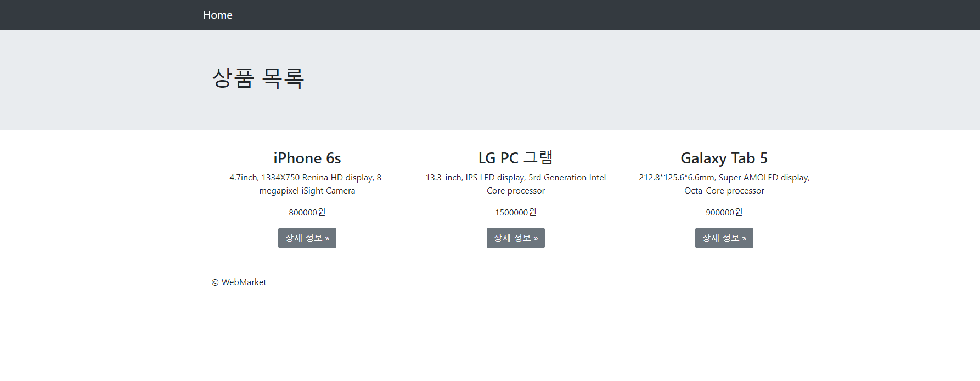
Task: Click the LG PC 그램 product title
Action: (516, 158)
